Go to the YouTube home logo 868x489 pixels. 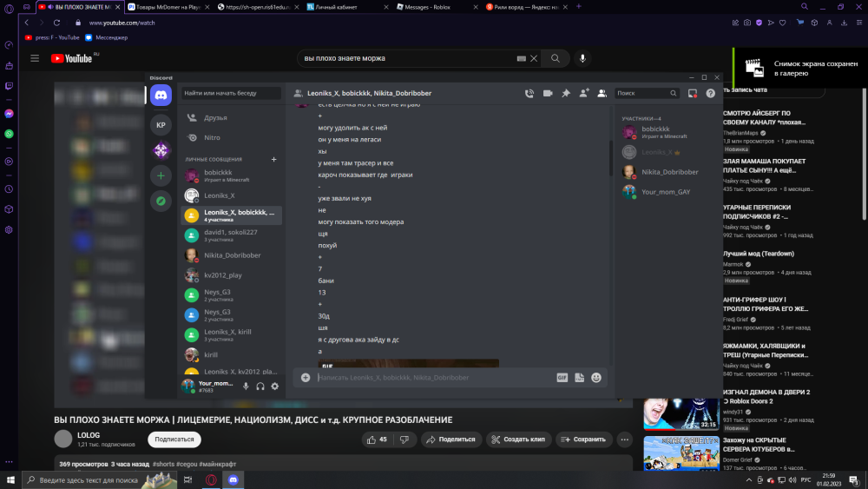tap(71, 58)
